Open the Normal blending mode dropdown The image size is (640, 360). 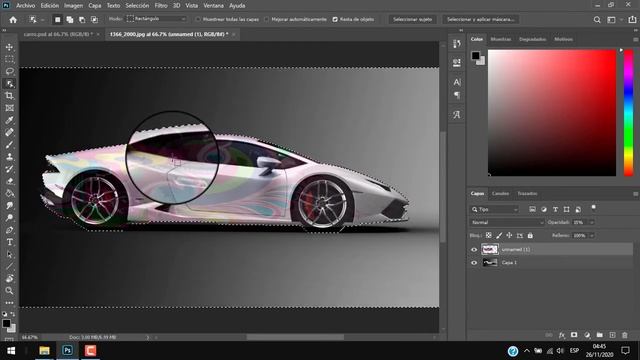(507, 222)
